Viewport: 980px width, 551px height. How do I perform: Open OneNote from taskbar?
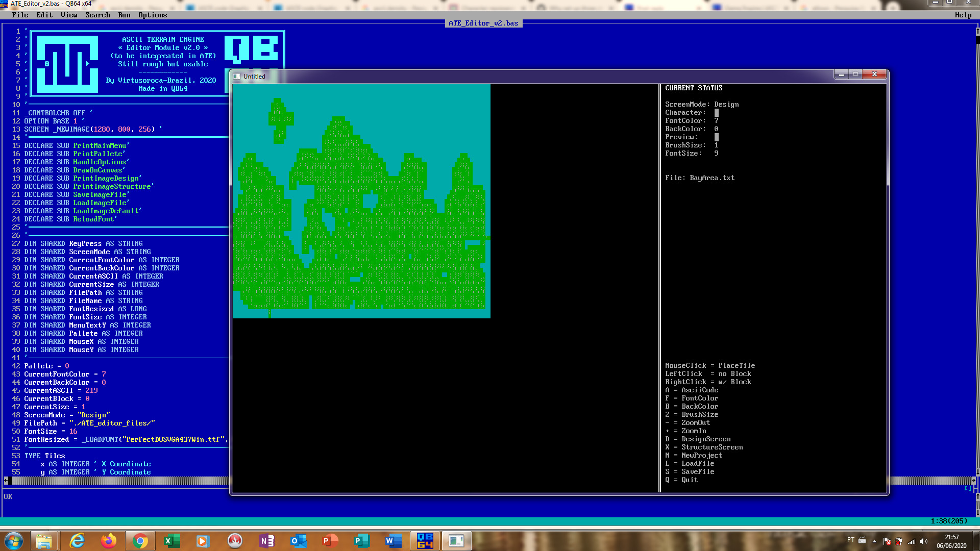pos(266,540)
